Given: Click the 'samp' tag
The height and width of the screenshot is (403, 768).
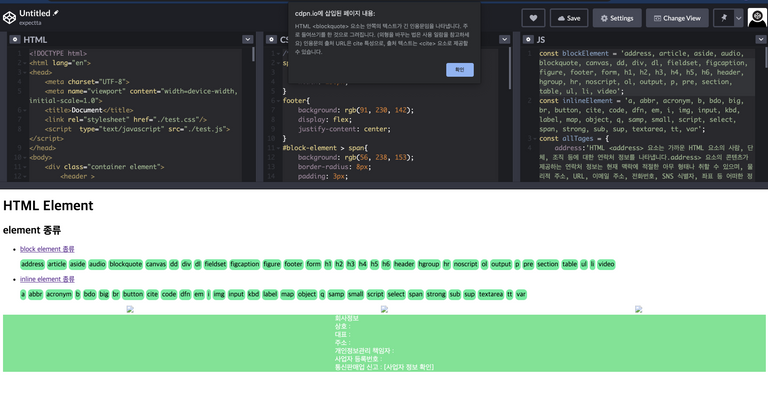Looking at the screenshot, I should [x=336, y=294].
